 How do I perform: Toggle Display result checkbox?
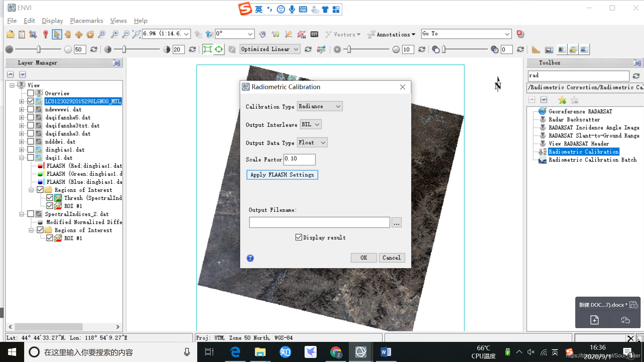coord(299,237)
